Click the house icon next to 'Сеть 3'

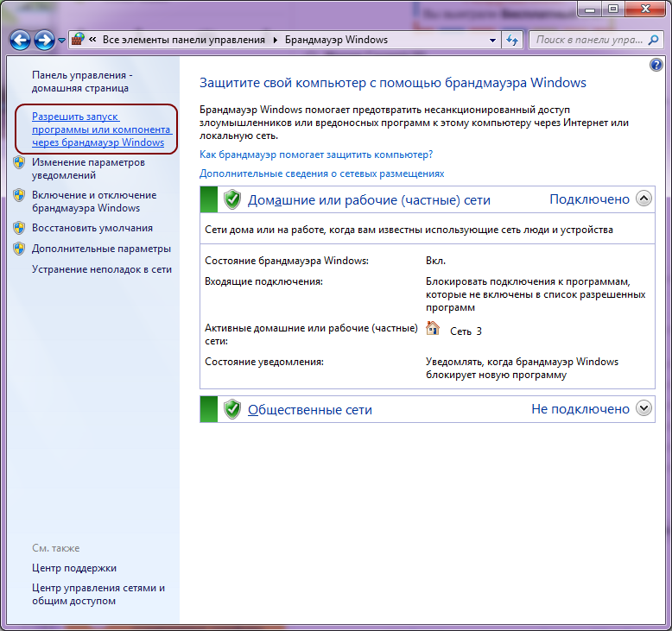[x=433, y=329]
